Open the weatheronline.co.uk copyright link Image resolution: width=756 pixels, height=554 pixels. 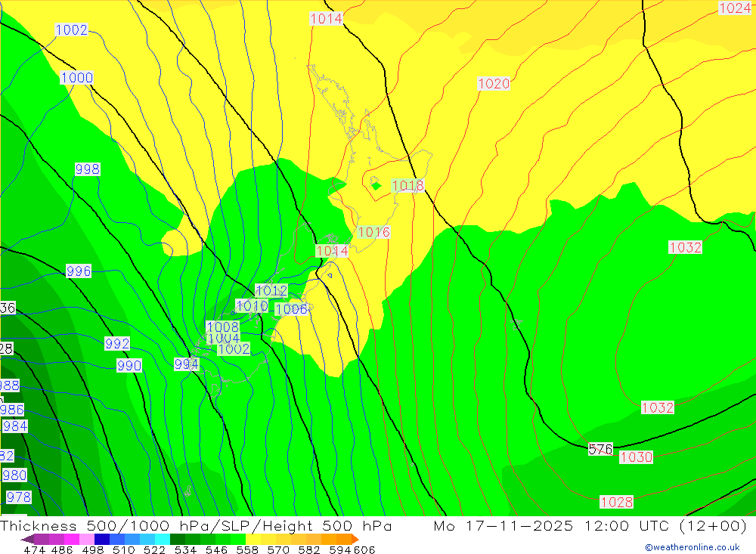pyautogui.click(x=692, y=547)
